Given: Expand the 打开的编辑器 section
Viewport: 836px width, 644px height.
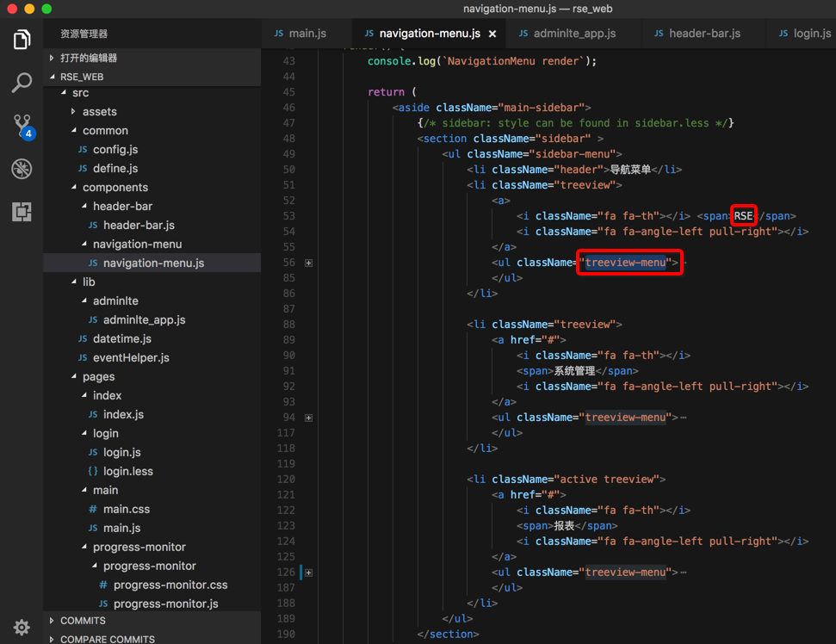Looking at the screenshot, I should click(88, 58).
